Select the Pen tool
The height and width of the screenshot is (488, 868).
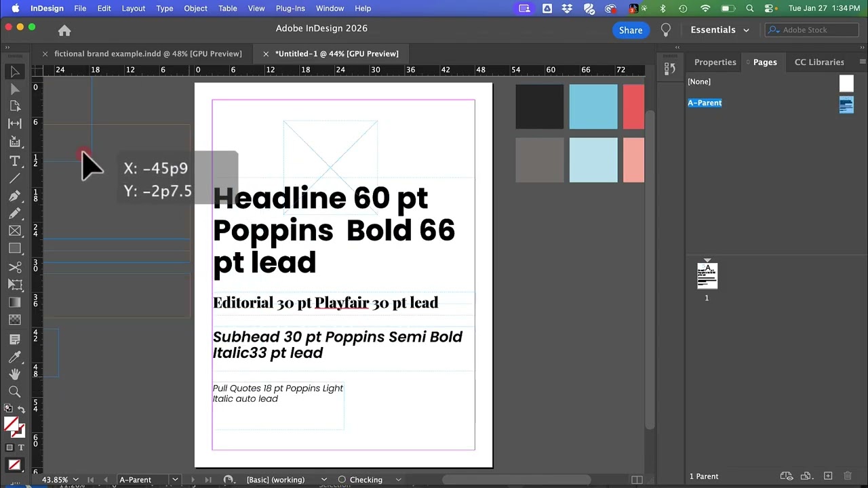click(15, 196)
